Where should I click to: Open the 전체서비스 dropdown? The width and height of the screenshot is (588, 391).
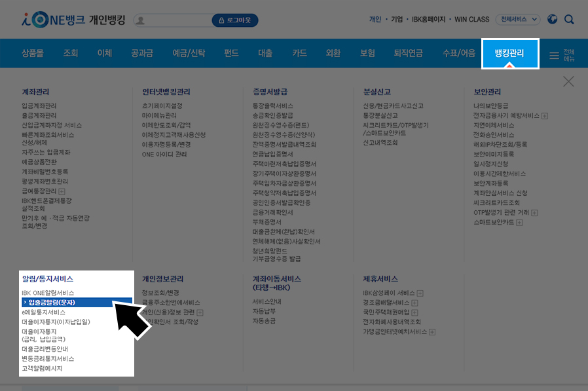click(x=517, y=19)
